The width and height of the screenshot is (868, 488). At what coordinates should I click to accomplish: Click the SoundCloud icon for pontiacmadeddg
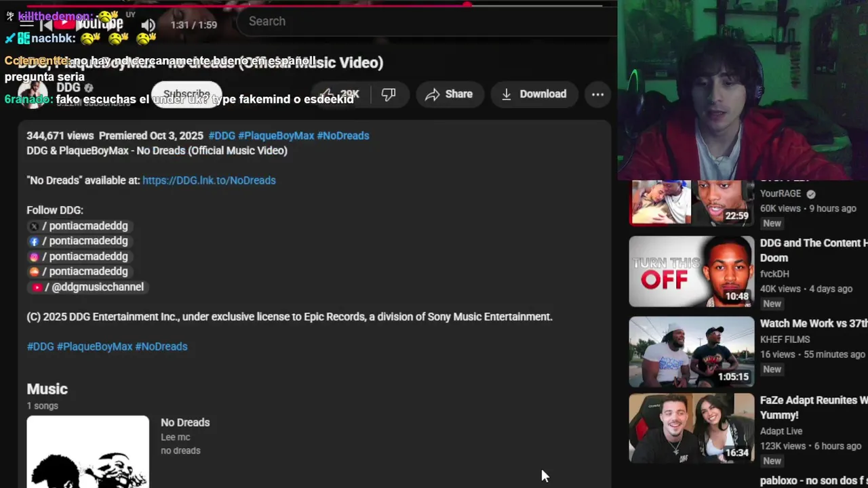coord(34,272)
